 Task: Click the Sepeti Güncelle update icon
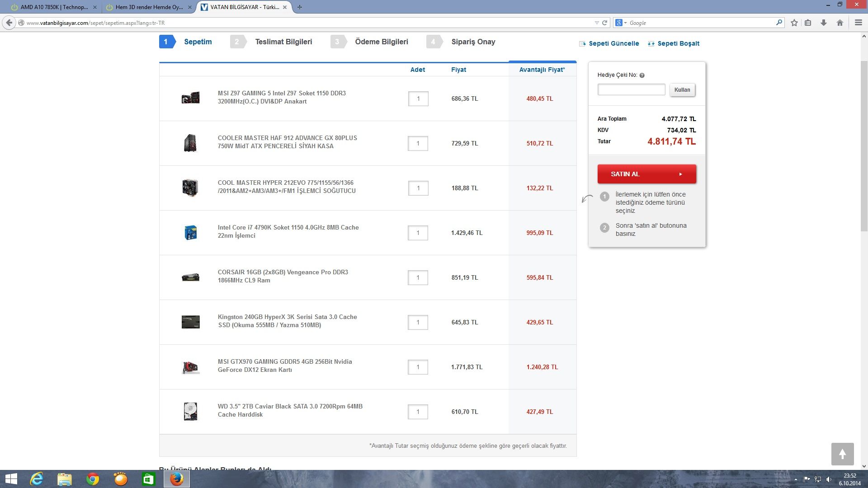click(x=582, y=44)
